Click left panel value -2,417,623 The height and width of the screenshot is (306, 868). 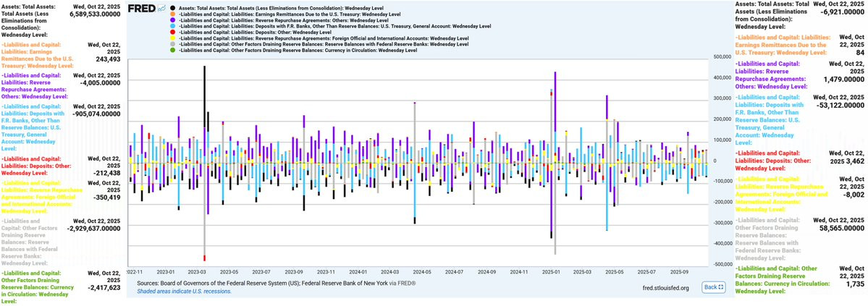pos(104,288)
